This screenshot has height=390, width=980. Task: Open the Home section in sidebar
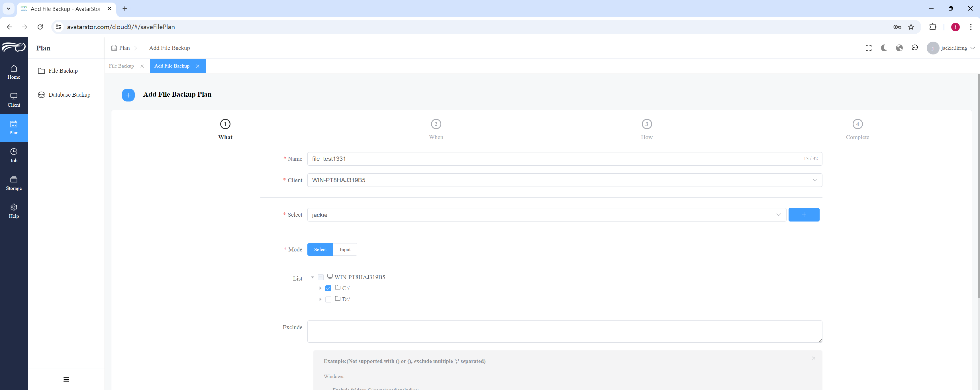point(14,72)
